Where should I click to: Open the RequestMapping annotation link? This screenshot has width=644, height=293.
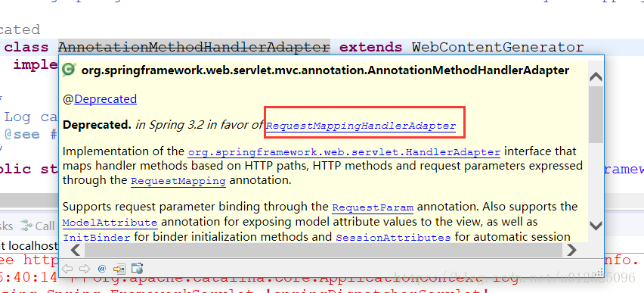[178, 181]
